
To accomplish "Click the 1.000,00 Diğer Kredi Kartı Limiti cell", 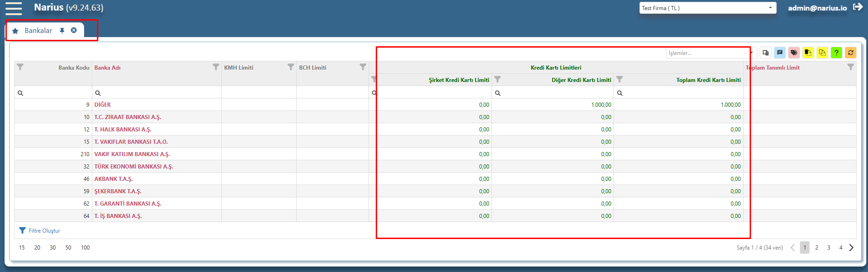I will tap(553, 105).
